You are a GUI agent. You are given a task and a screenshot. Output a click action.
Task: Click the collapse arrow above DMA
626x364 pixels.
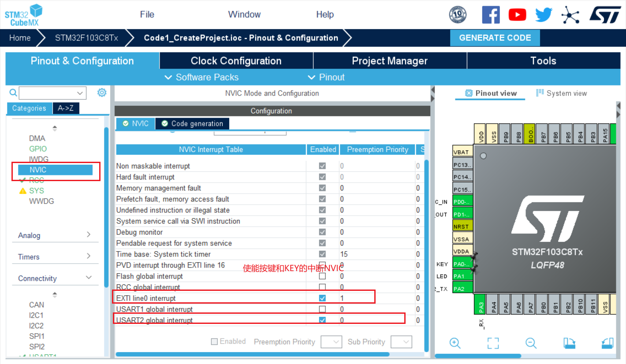click(55, 128)
